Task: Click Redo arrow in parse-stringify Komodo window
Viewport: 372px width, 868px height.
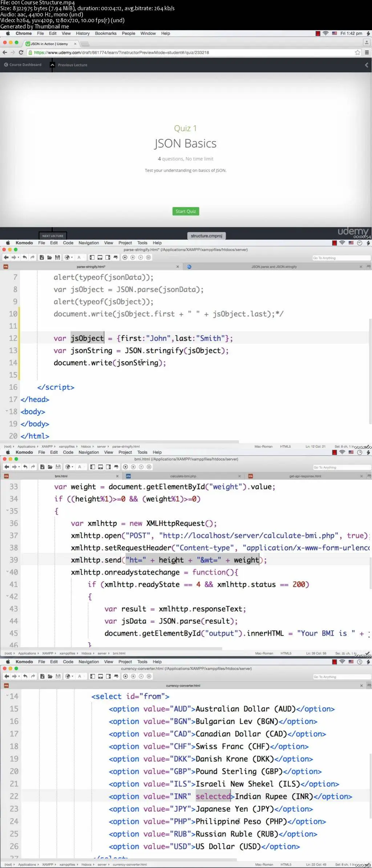Action: point(32,257)
